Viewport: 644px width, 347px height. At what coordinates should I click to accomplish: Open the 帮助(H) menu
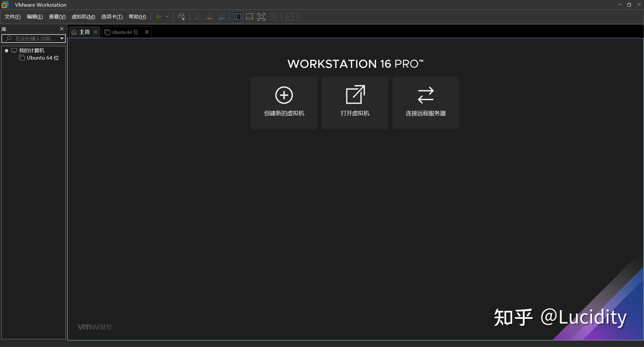[138, 17]
